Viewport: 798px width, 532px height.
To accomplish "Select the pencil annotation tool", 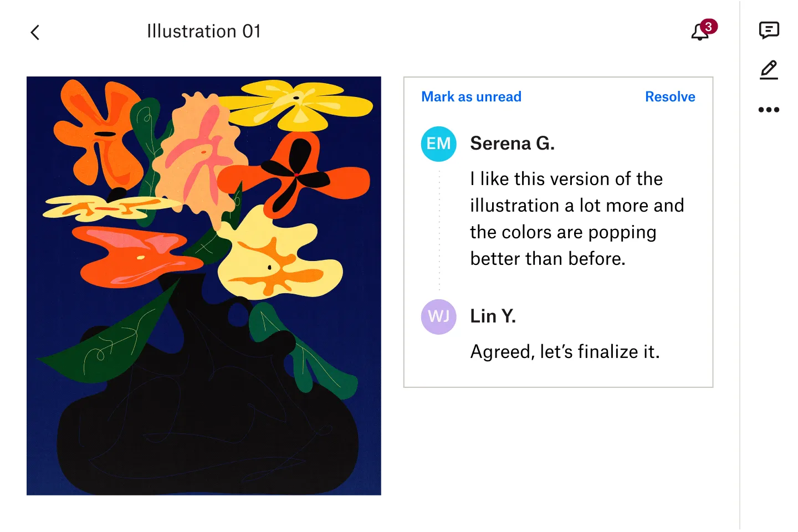I will click(769, 70).
